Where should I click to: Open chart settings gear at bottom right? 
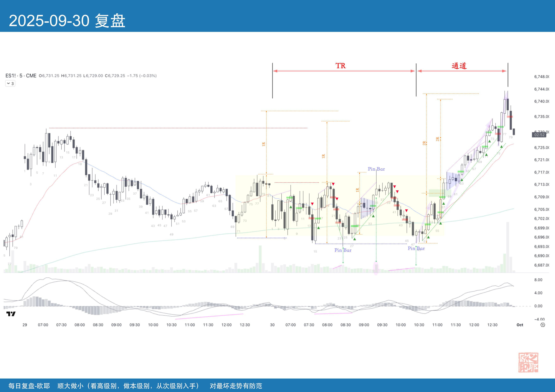coord(543,325)
